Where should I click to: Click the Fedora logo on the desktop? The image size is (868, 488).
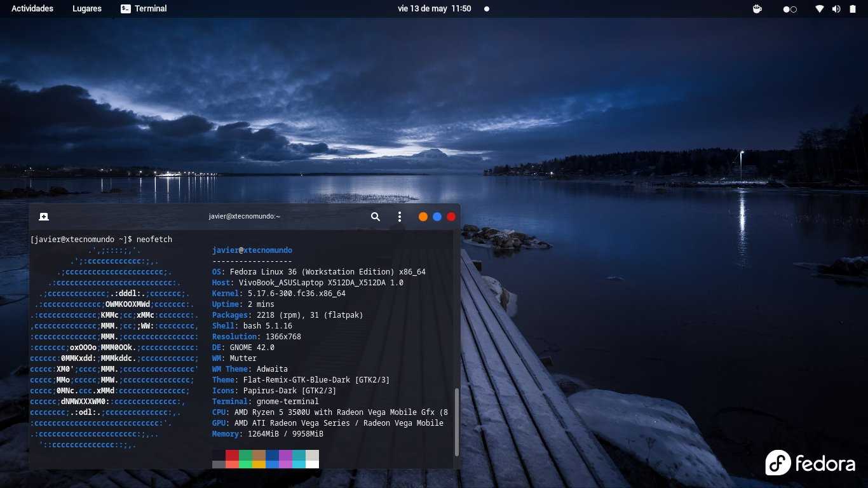tap(810, 463)
